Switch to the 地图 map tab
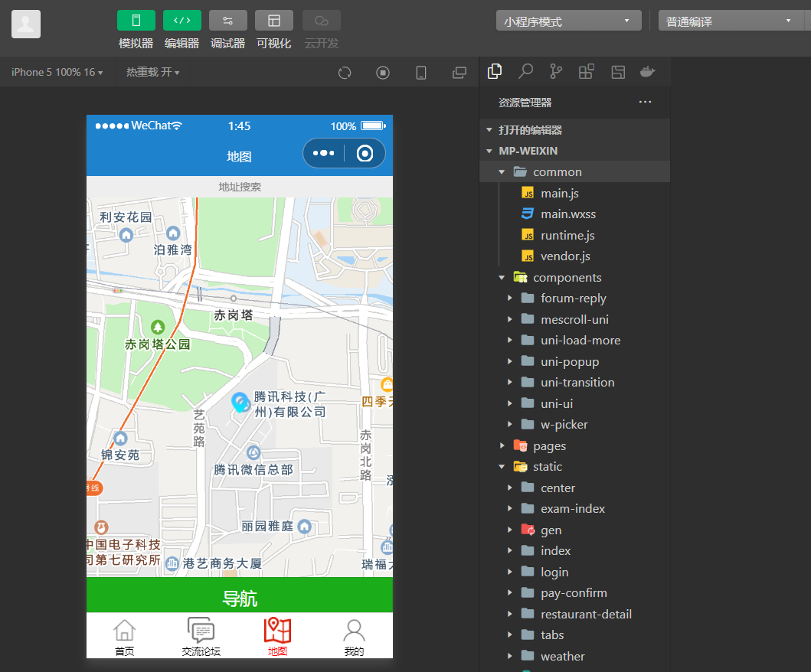The width and height of the screenshot is (811, 672). (278, 637)
